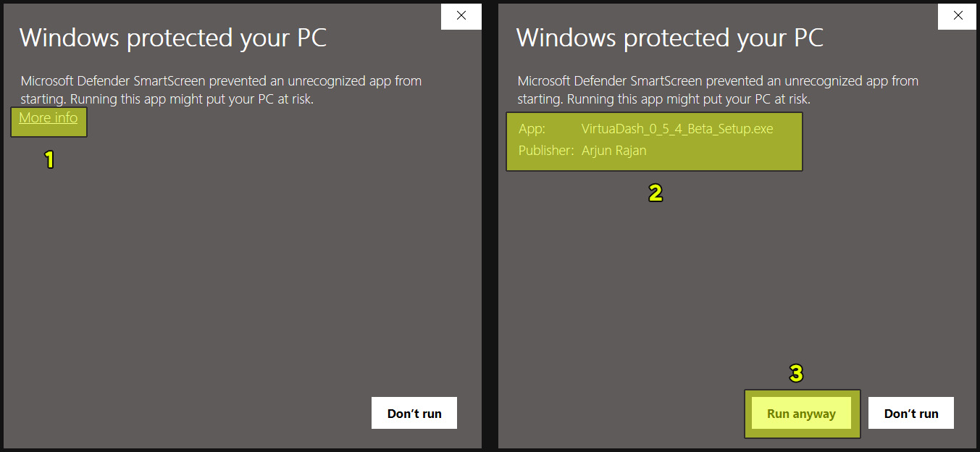Click the yellow step number 2 marker

(x=655, y=193)
